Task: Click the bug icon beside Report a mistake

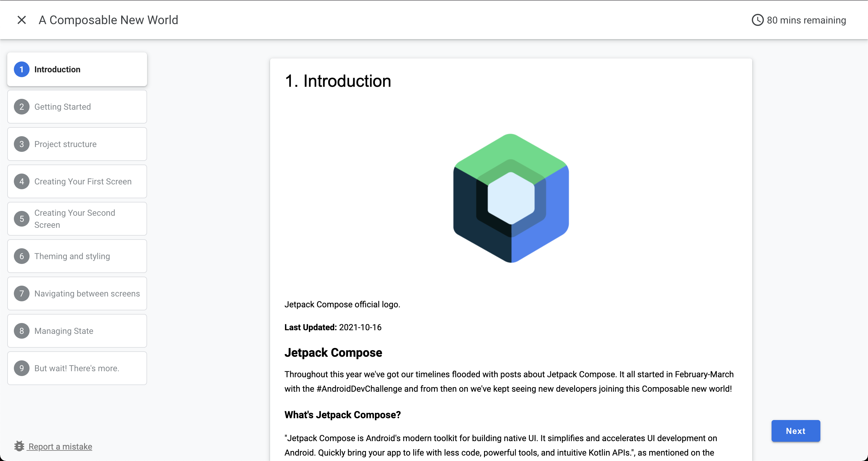Action: coord(19,446)
